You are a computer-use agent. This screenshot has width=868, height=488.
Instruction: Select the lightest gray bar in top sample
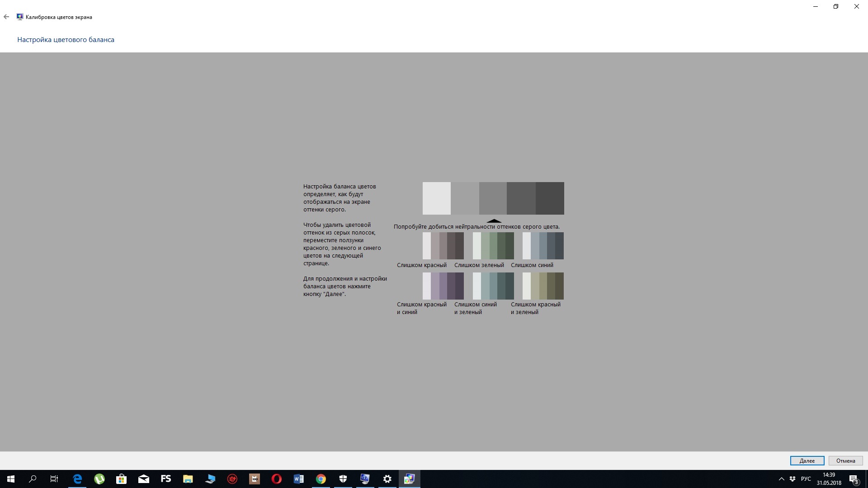pos(436,198)
